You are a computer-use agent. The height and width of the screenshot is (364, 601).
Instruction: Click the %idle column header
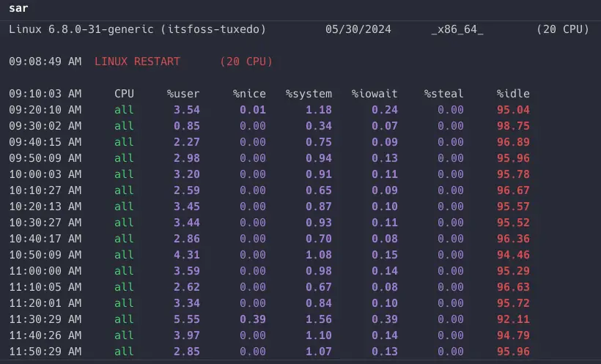pyautogui.click(x=513, y=94)
